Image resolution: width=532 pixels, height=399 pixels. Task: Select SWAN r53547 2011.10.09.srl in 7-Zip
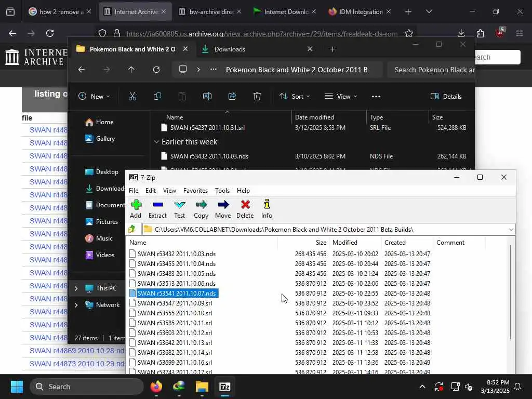[175, 303]
